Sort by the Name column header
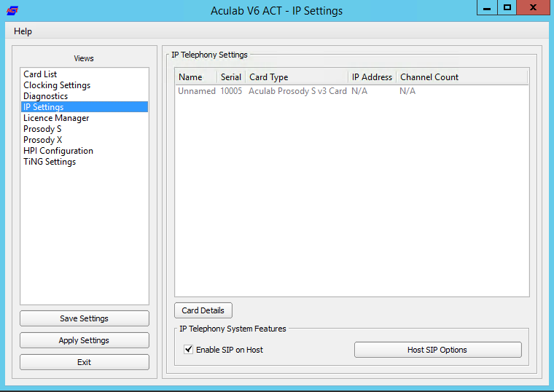 [x=196, y=77]
